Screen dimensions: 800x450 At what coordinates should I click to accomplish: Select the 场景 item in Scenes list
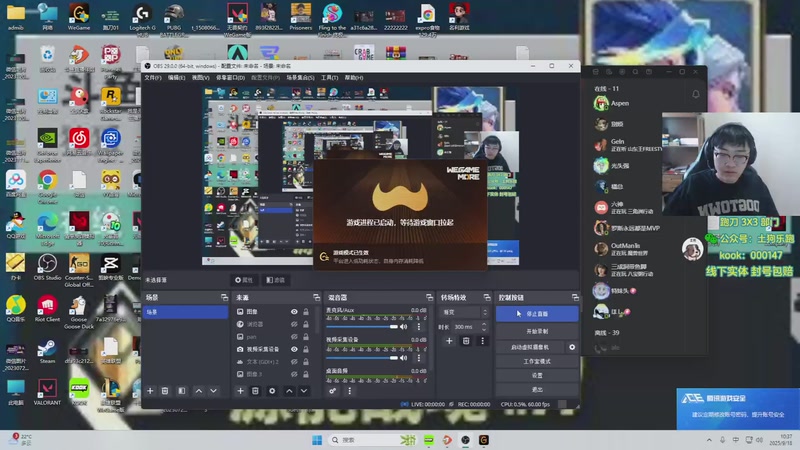point(185,312)
